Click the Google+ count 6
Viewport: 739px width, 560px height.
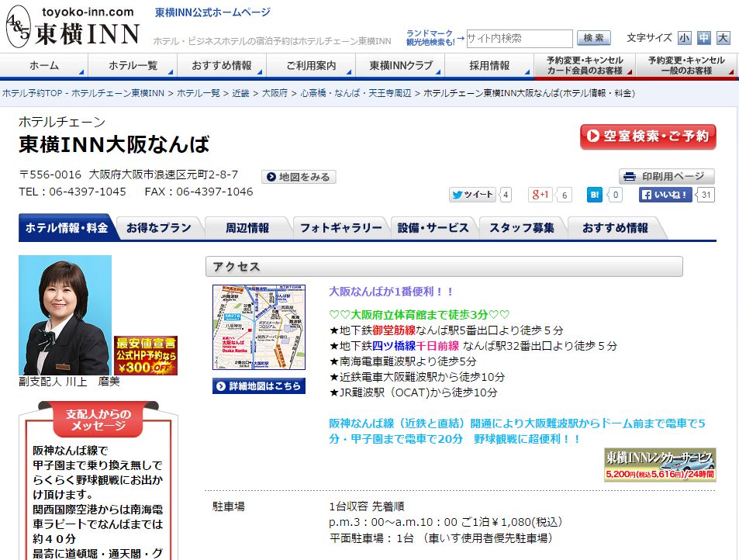565,195
